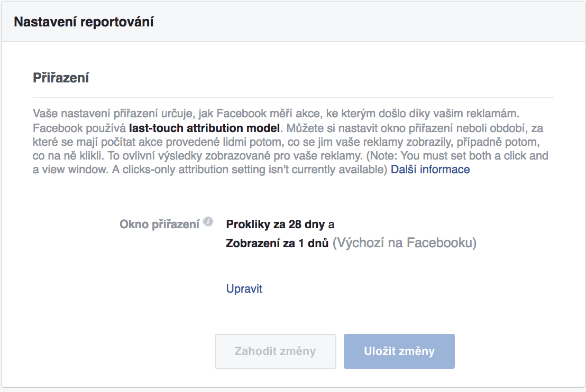This screenshot has width=586, height=392.
Task: Click the Zobrazení za 1 dnů value
Action: pyautogui.click(x=277, y=244)
